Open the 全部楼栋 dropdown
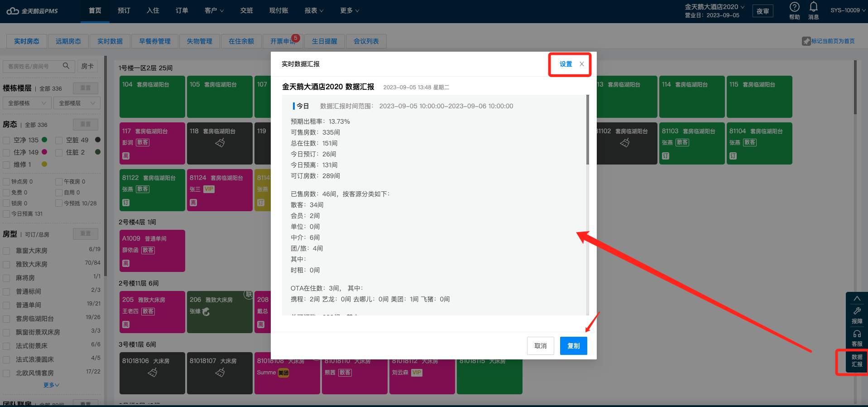 click(x=27, y=103)
